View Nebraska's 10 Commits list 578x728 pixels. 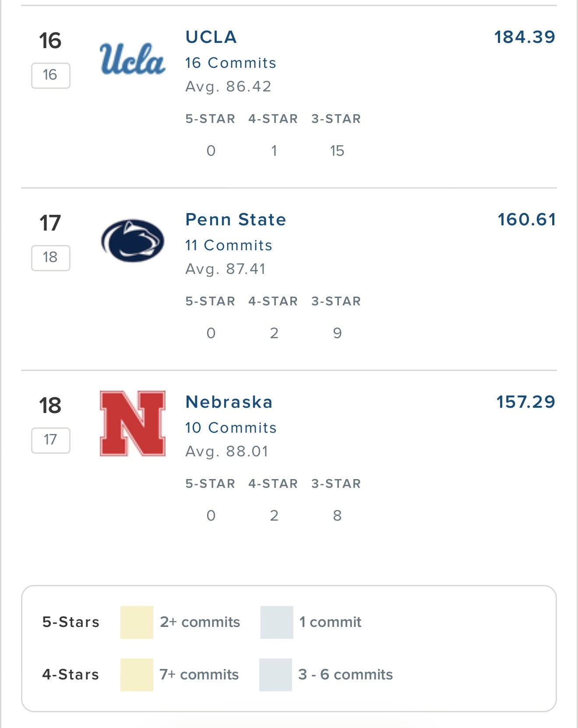231,428
